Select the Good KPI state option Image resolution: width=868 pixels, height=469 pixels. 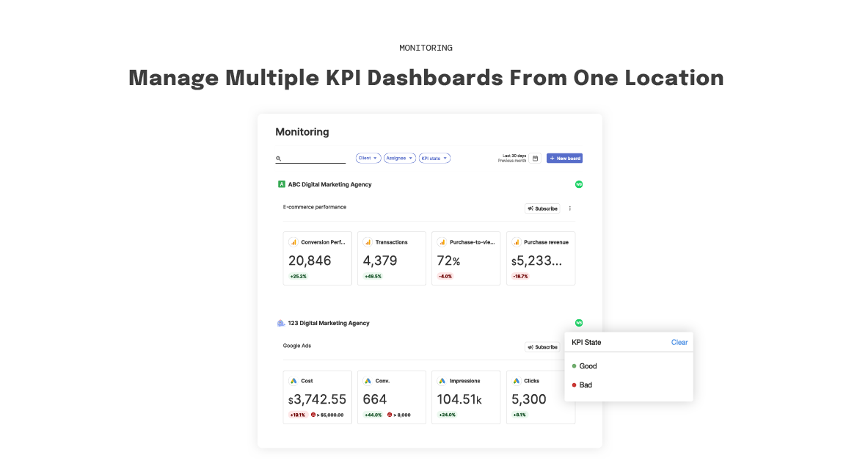pos(588,366)
